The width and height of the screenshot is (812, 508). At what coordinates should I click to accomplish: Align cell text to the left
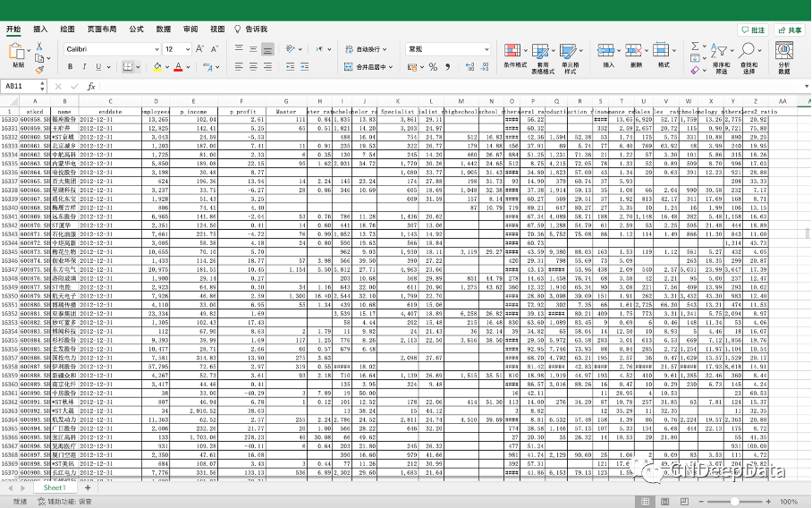(x=239, y=66)
